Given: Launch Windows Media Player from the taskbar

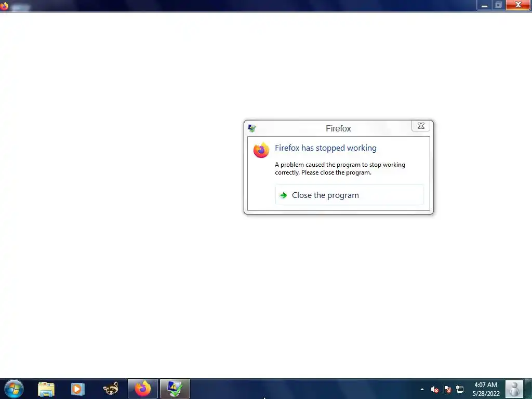Looking at the screenshot, I should point(78,389).
